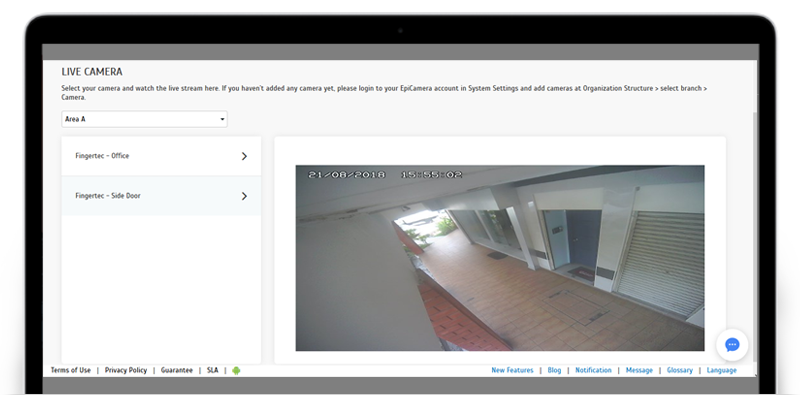Open the Glossary link
This screenshot has height=395, width=800.
(680, 370)
